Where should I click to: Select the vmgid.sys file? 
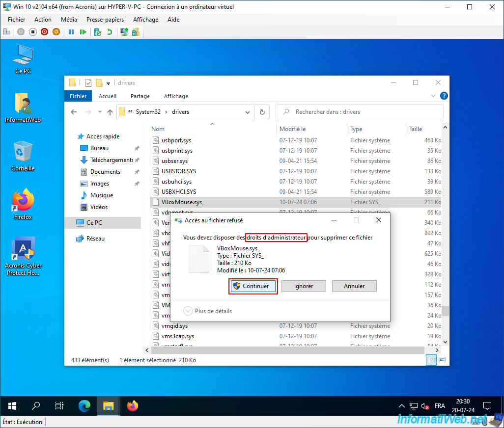point(174,326)
